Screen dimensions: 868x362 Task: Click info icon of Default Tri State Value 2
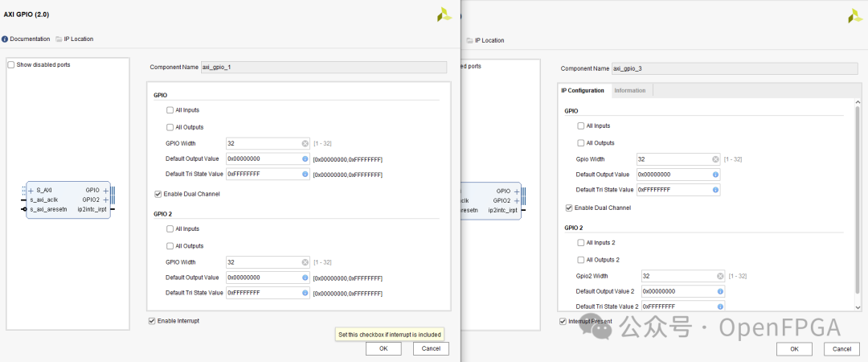(719, 306)
